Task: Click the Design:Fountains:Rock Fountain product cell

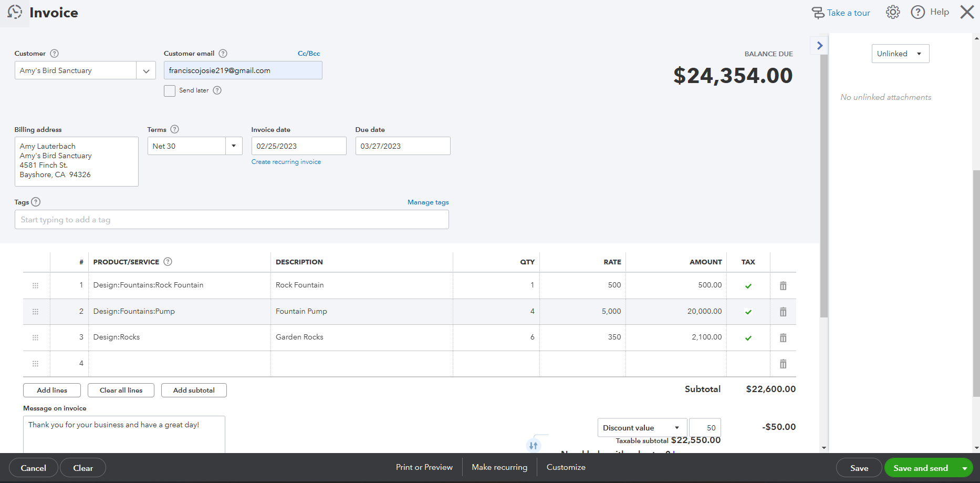Action: pos(180,285)
